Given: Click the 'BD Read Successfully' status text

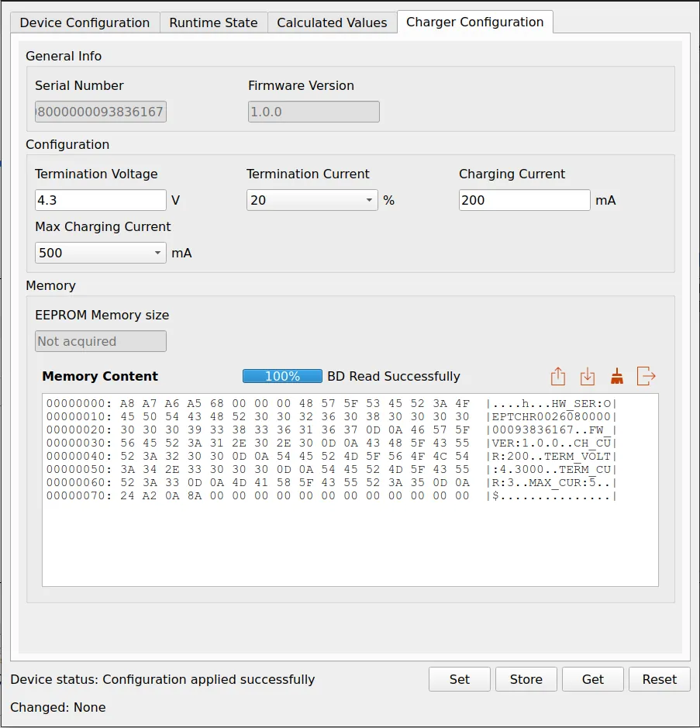Looking at the screenshot, I should click(394, 376).
